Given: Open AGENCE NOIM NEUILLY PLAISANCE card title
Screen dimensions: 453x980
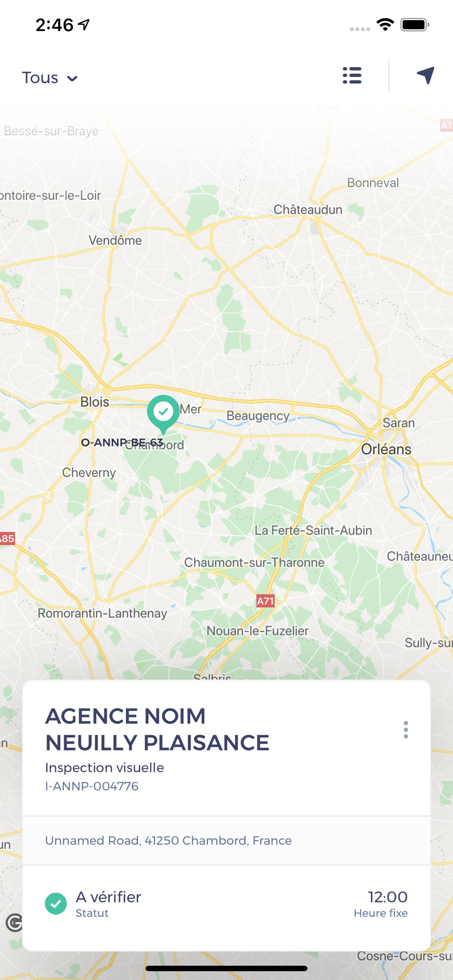Looking at the screenshot, I should 157,729.
